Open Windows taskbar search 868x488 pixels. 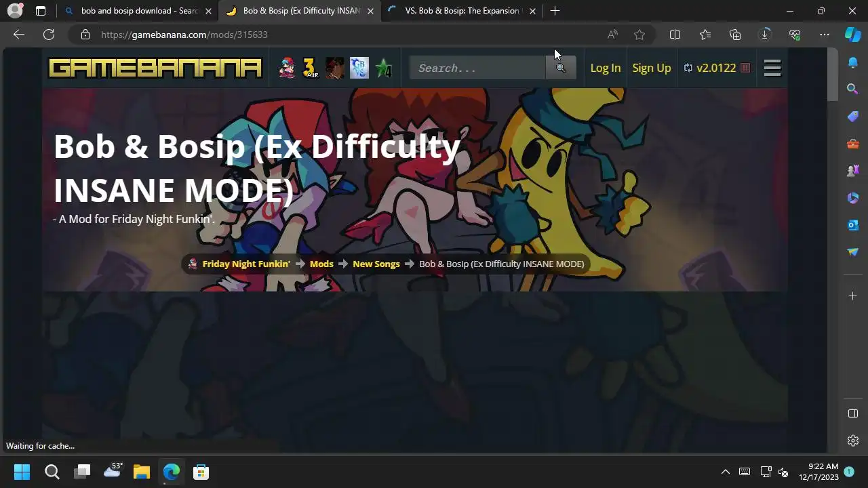tap(52, 472)
